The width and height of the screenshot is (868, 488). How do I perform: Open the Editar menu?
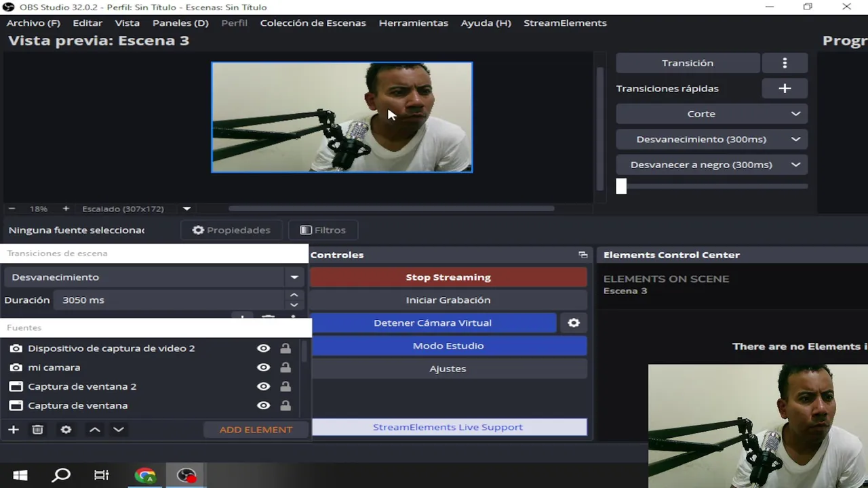[x=87, y=23]
